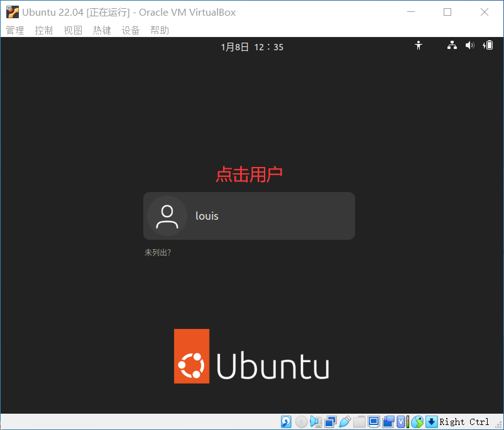Open the audio status icon
Image resolution: width=504 pixels, height=430 pixels.
point(316,421)
